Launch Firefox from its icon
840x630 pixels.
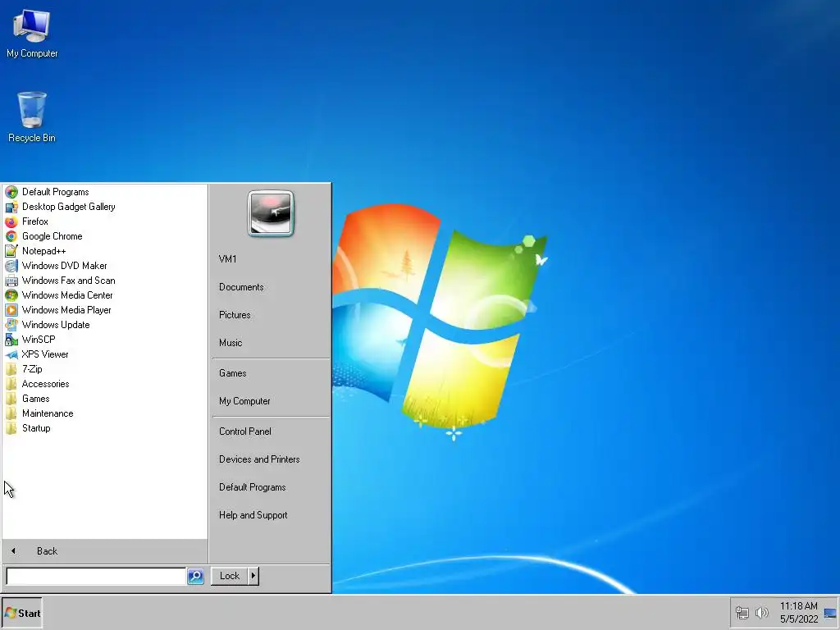tap(11, 221)
